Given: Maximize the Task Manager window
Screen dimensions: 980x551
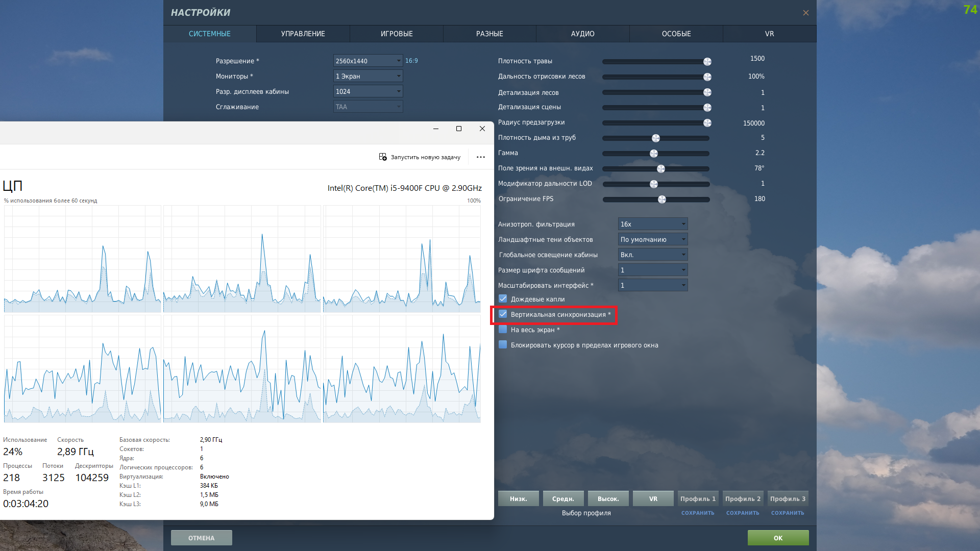Looking at the screenshot, I should pos(459,129).
